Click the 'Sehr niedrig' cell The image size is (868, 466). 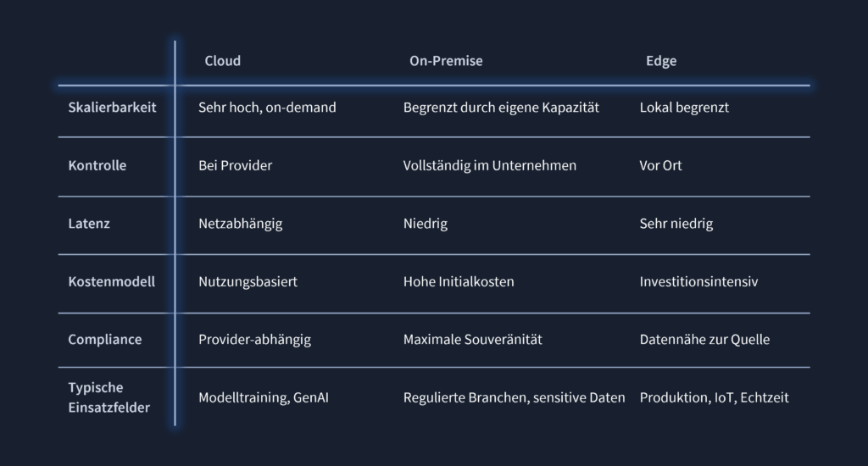[x=676, y=224]
